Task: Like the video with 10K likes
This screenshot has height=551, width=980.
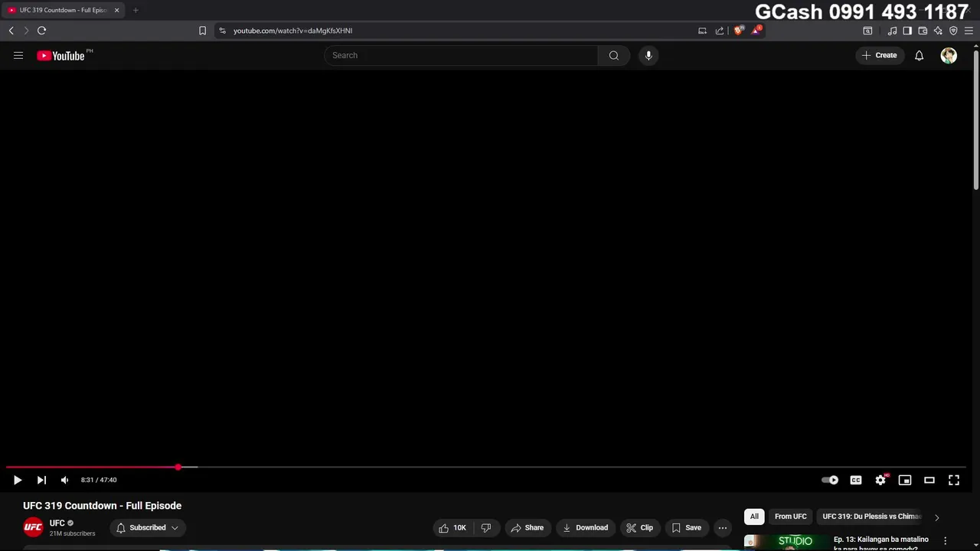Action: (x=452, y=527)
